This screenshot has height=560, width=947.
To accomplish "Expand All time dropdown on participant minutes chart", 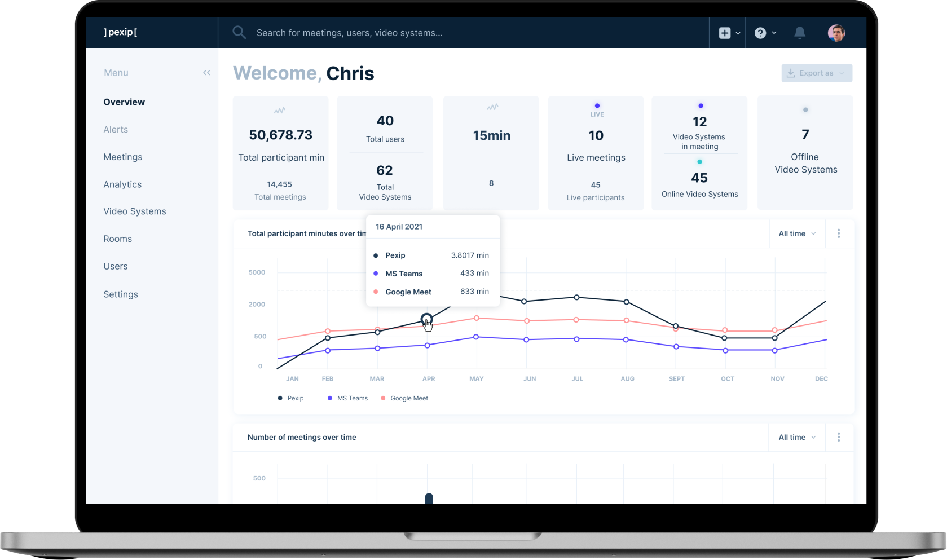I will click(x=797, y=233).
